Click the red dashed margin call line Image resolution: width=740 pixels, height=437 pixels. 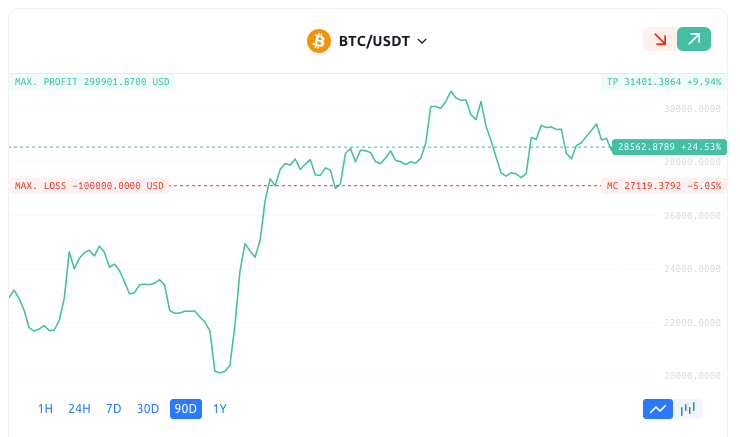click(x=385, y=185)
